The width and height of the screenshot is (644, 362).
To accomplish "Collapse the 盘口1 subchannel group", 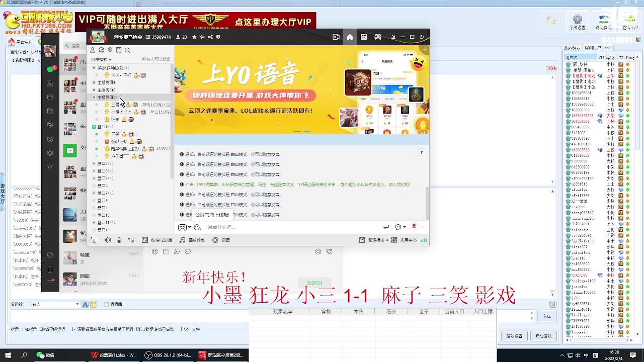I will point(94,127).
